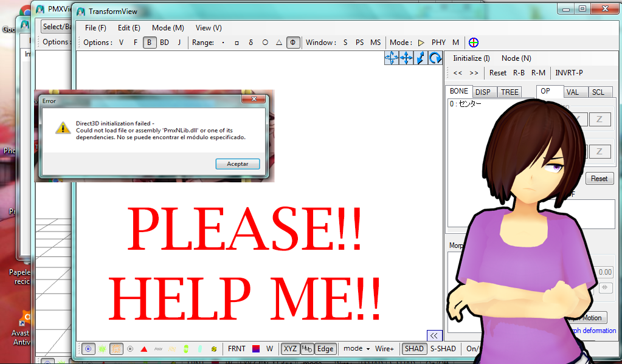Toggle J joint option
Screen dimensions: 622x364
179,43
